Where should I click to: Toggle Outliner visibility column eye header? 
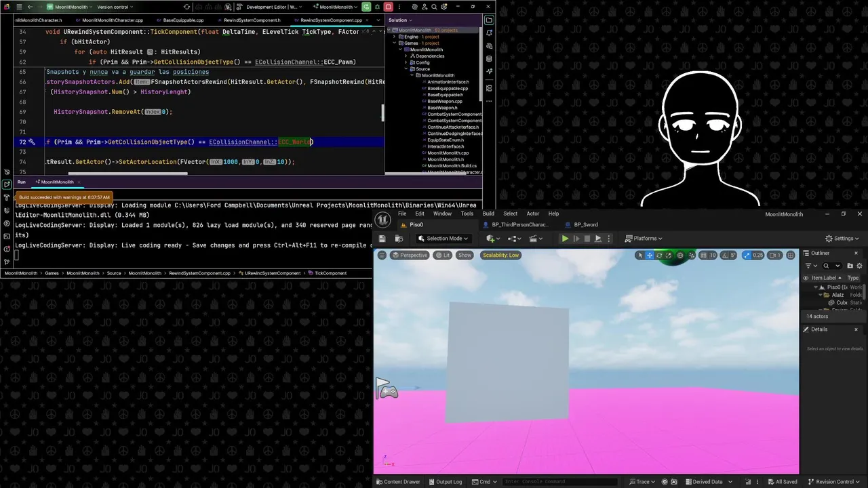(806, 278)
